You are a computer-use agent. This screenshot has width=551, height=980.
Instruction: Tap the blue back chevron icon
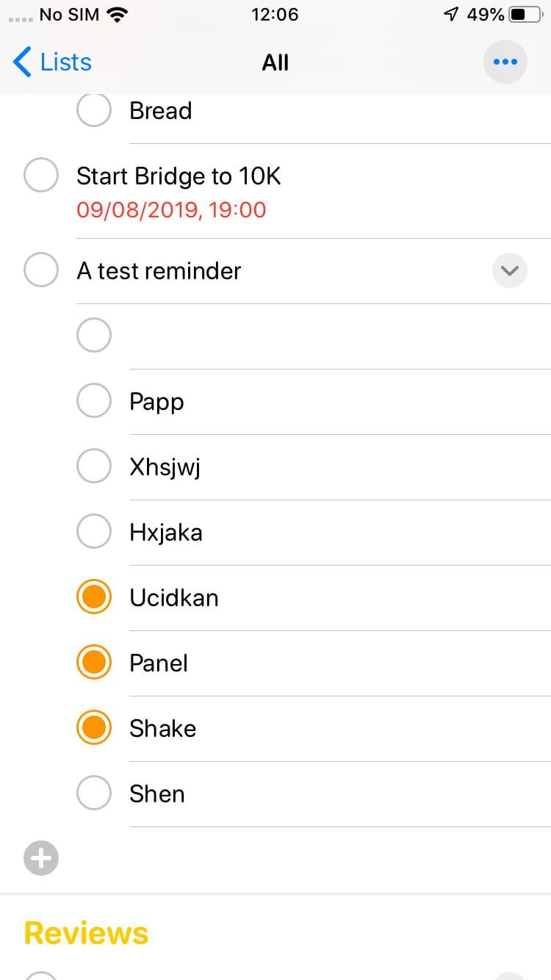[x=23, y=62]
